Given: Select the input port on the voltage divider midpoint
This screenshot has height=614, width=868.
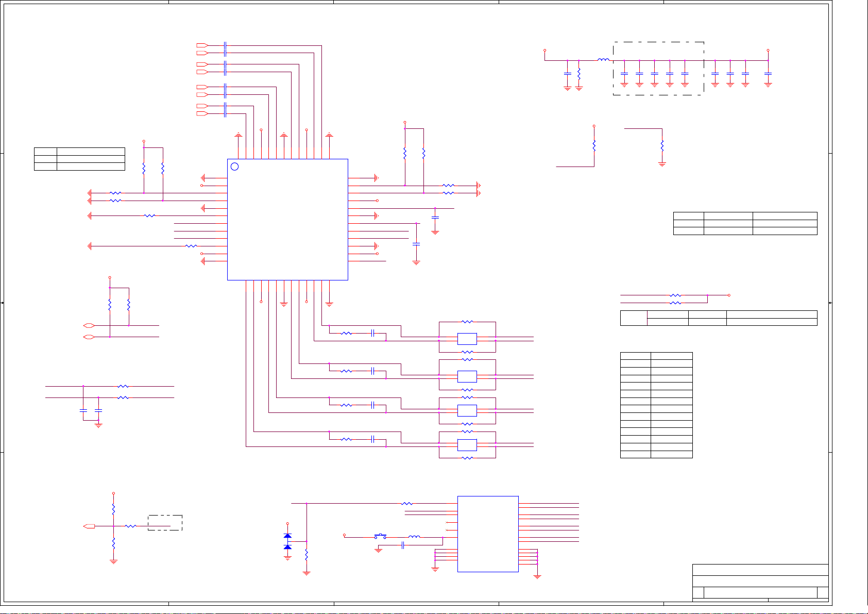Looking at the screenshot, I should point(89,526).
